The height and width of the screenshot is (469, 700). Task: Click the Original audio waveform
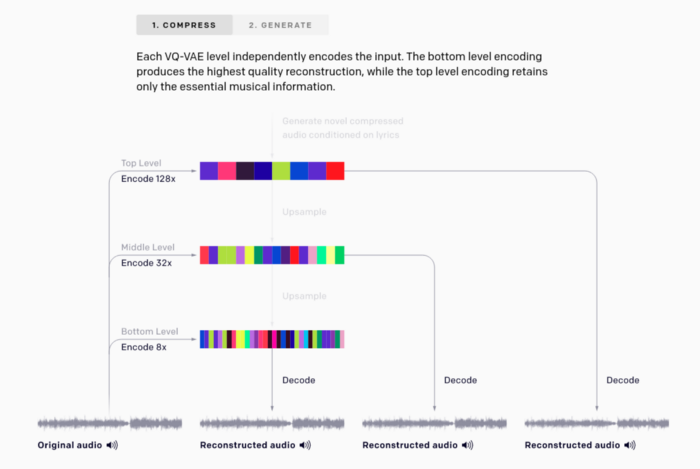point(110,423)
